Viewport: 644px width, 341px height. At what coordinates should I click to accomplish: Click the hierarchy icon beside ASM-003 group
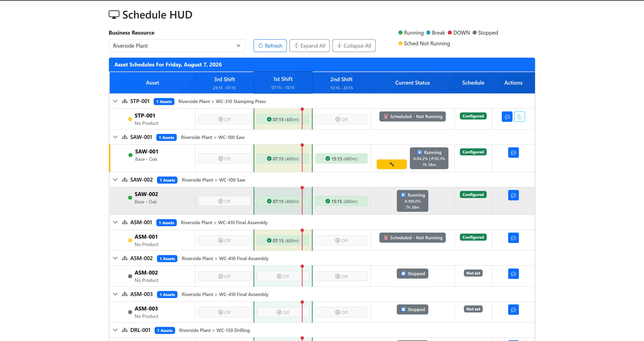pyautogui.click(x=125, y=294)
